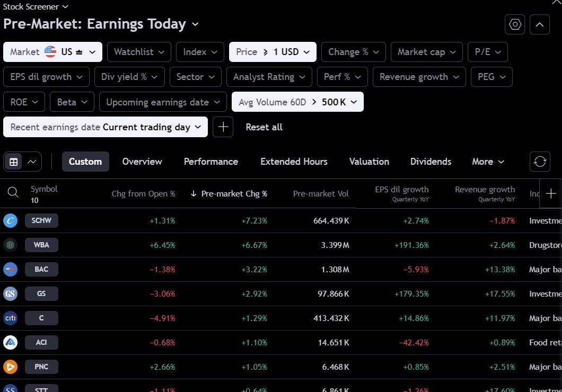Click the SCHW ticker button
The height and width of the screenshot is (392, 562).
(41, 220)
